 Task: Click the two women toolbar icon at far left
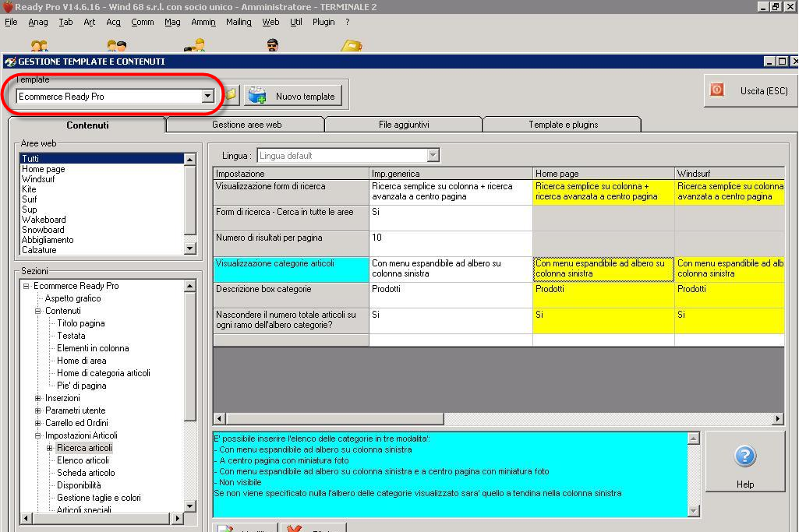tap(39, 47)
